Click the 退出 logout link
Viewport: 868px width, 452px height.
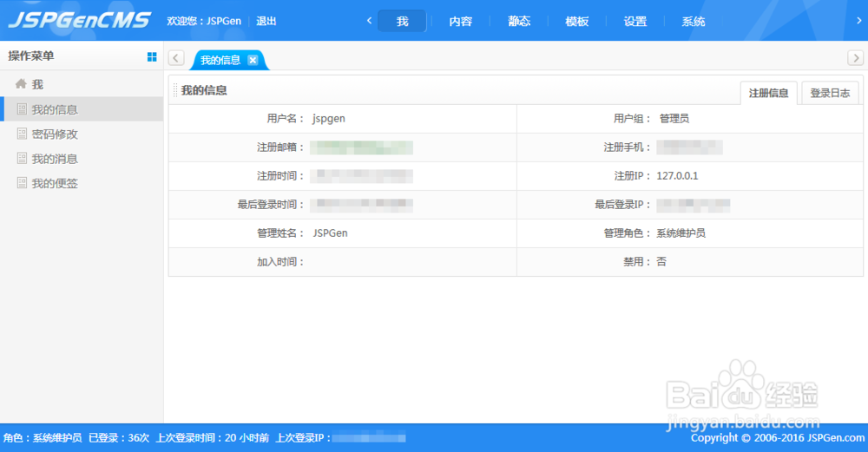[x=266, y=21]
